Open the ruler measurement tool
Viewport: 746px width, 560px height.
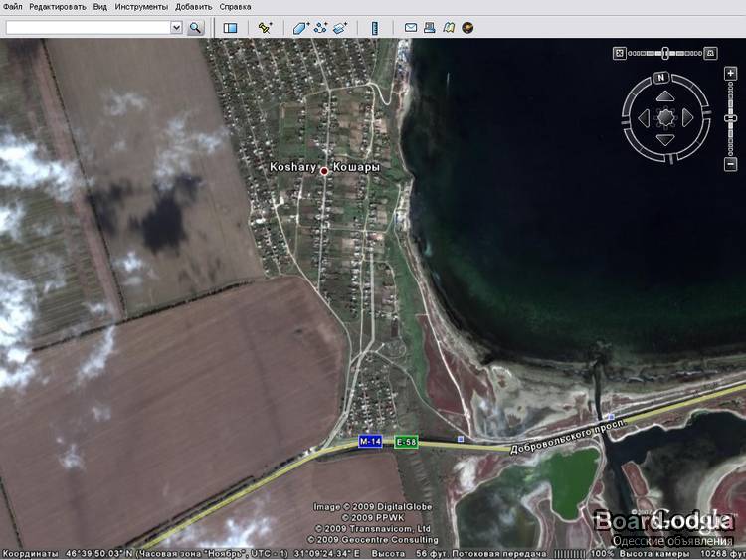point(375,28)
